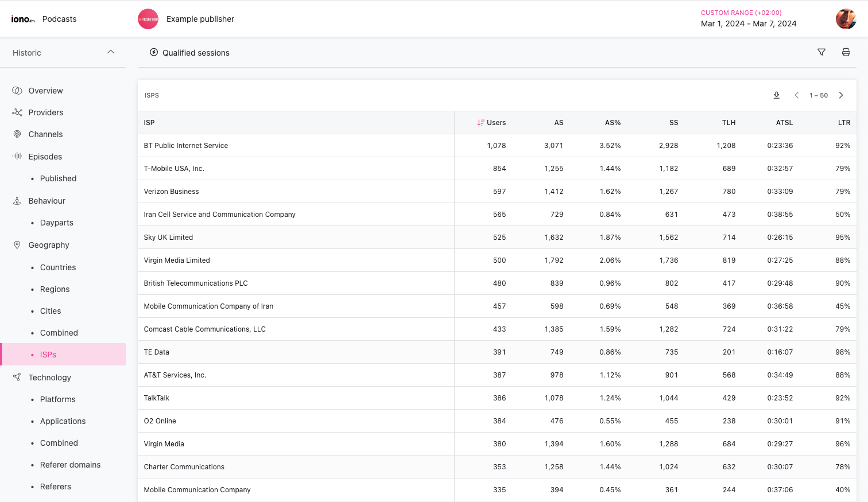Open Qualified sessions metric selector
The image size is (868, 502).
[x=189, y=53]
